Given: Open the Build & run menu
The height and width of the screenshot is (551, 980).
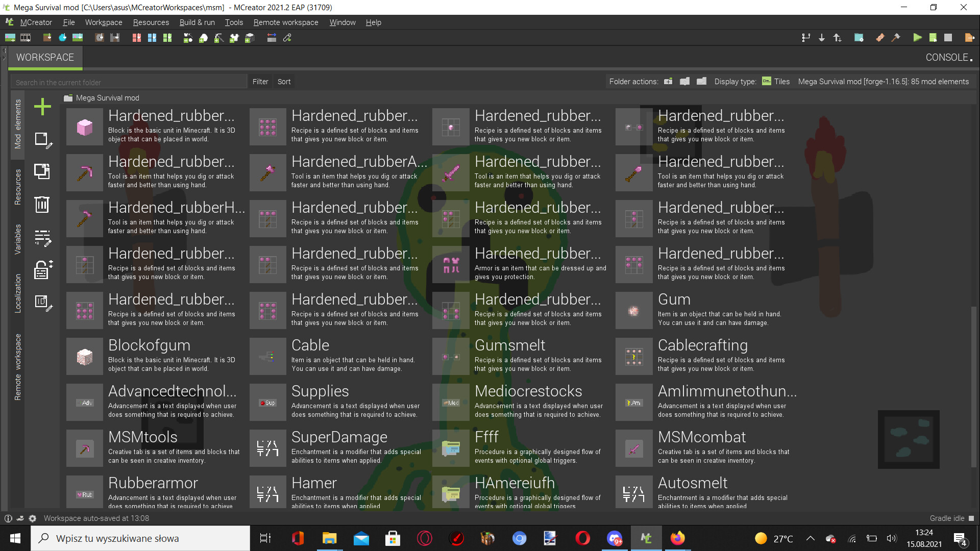Looking at the screenshot, I should [x=197, y=22].
